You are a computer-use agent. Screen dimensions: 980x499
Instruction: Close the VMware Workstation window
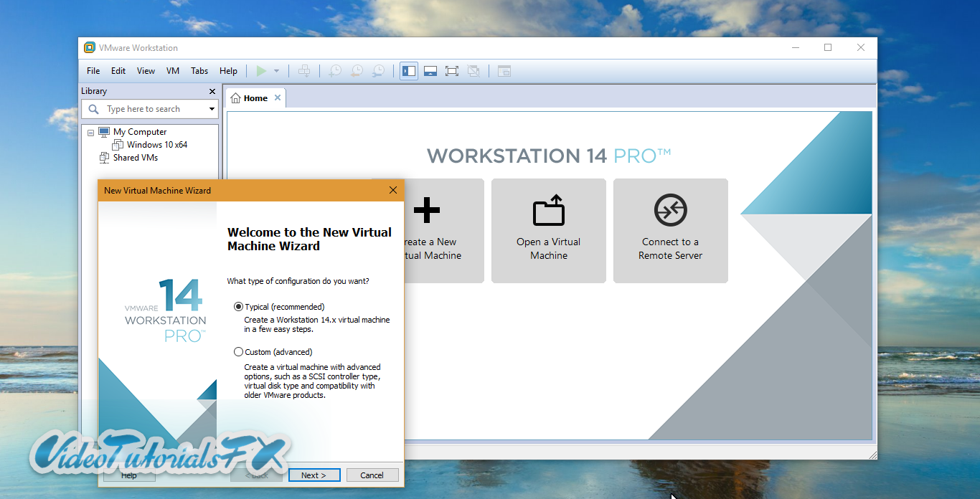click(861, 48)
